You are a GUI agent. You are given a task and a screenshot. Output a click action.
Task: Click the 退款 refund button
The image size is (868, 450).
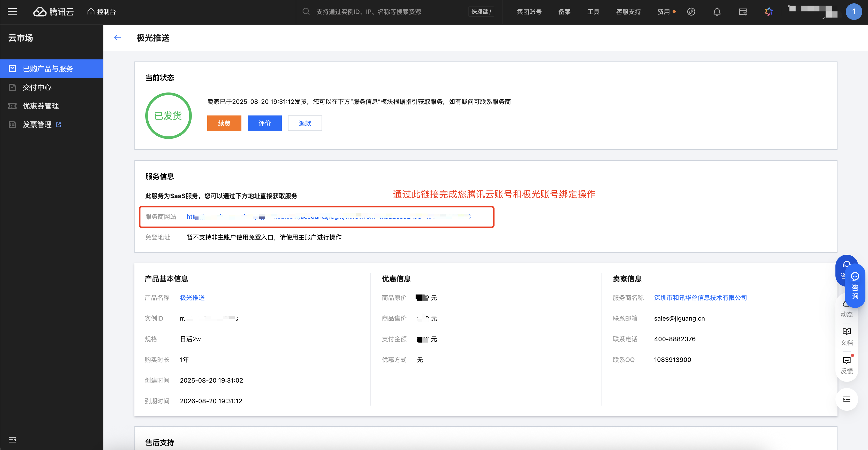305,123
